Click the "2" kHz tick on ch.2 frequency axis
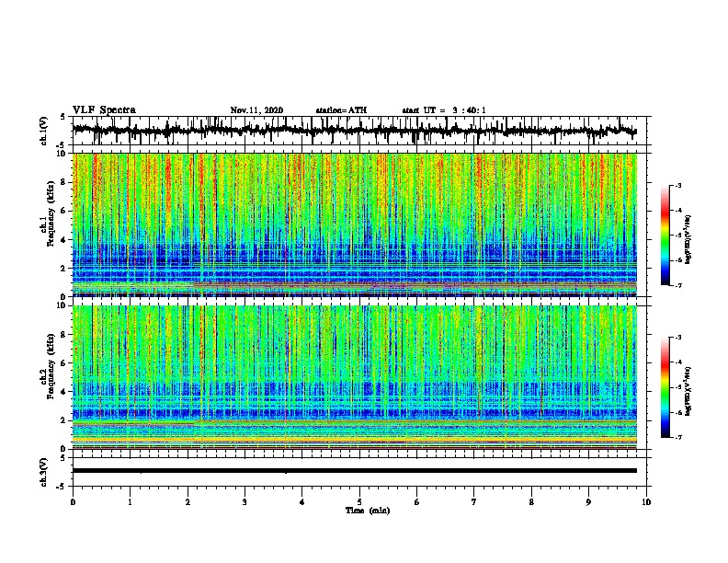This screenshot has width=728, height=563. pyautogui.click(x=63, y=420)
